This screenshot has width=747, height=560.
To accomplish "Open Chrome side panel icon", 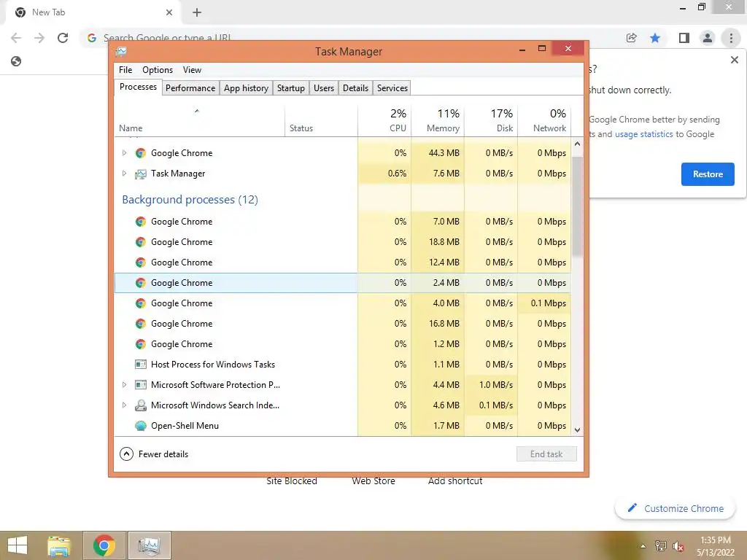I will 684,38.
